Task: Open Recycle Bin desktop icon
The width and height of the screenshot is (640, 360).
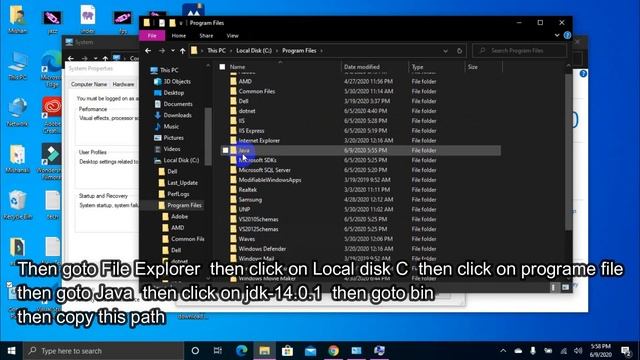Action: point(17,205)
